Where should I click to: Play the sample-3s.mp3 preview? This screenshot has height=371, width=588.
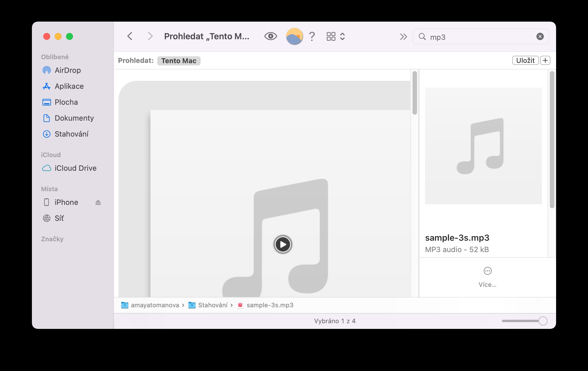pos(283,244)
